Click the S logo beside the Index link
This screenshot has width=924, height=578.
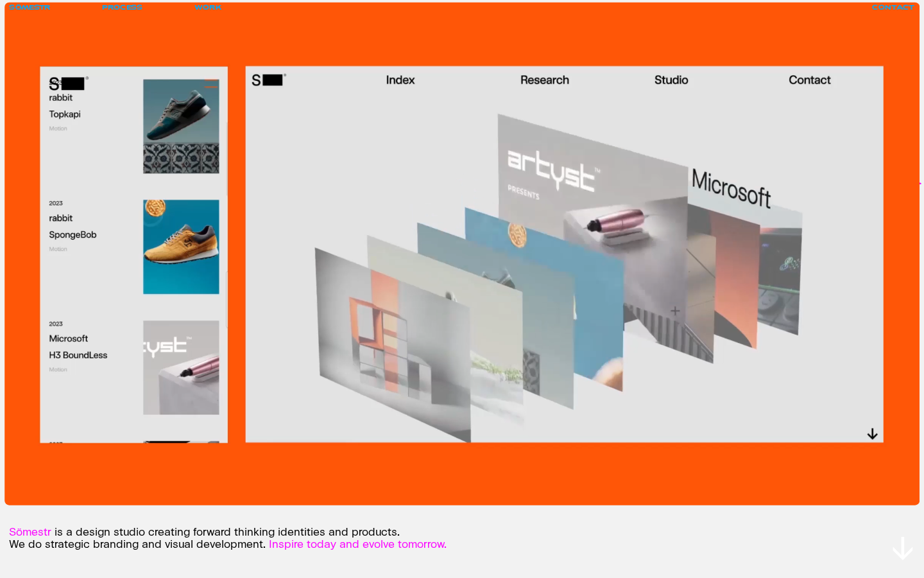click(x=268, y=80)
